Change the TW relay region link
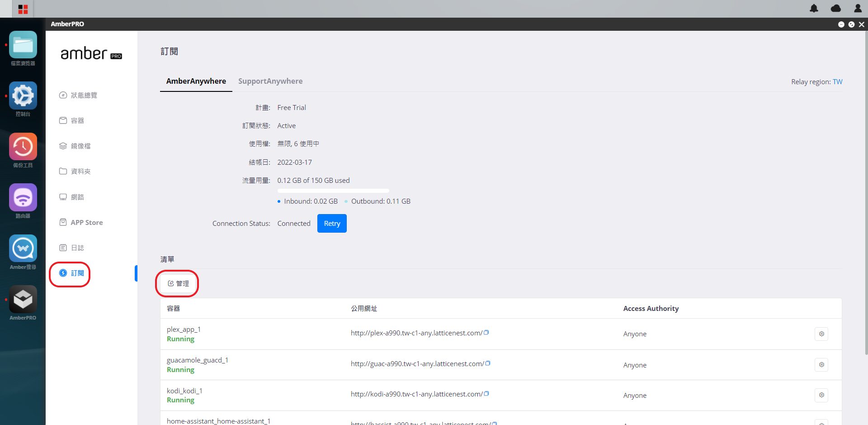868x425 pixels. 837,82
